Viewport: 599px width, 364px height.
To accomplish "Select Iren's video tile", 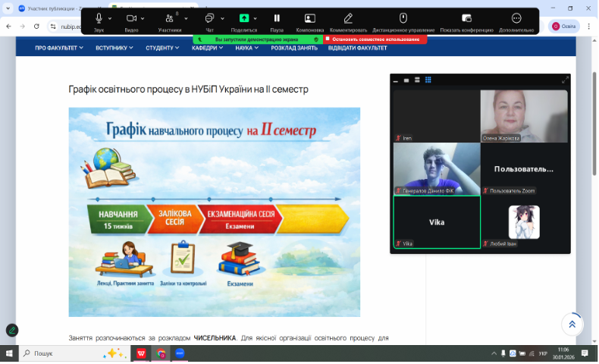I will [x=437, y=116].
